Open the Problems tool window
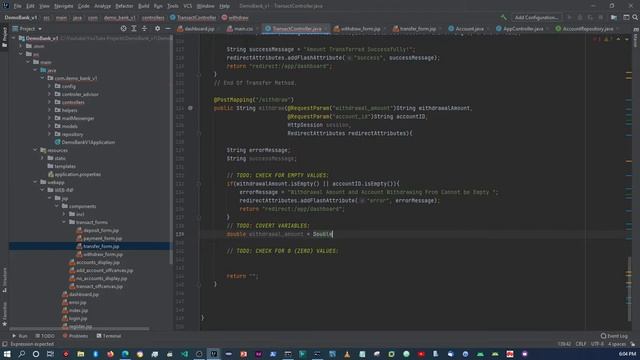The image size is (640, 360). point(75,336)
